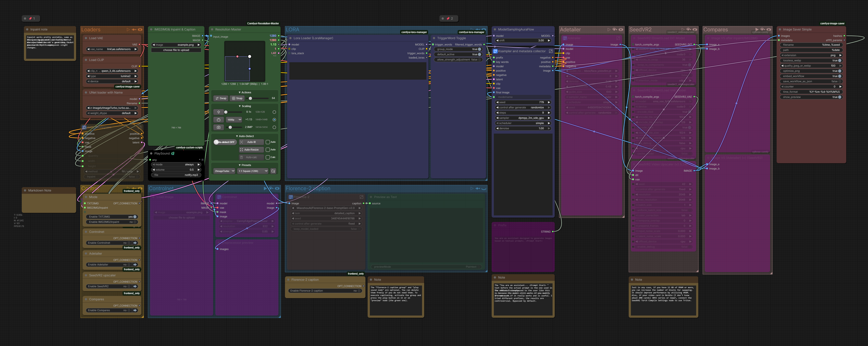Check the Auto box next to Auto-Resize
This screenshot has width=868, height=346.
[x=268, y=149]
